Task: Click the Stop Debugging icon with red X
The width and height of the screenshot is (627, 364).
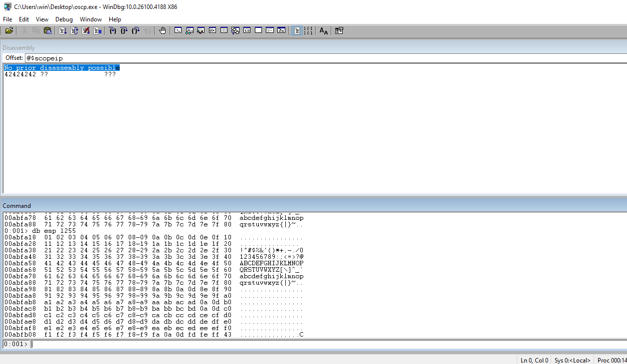Action: click(x=86, y=31)
